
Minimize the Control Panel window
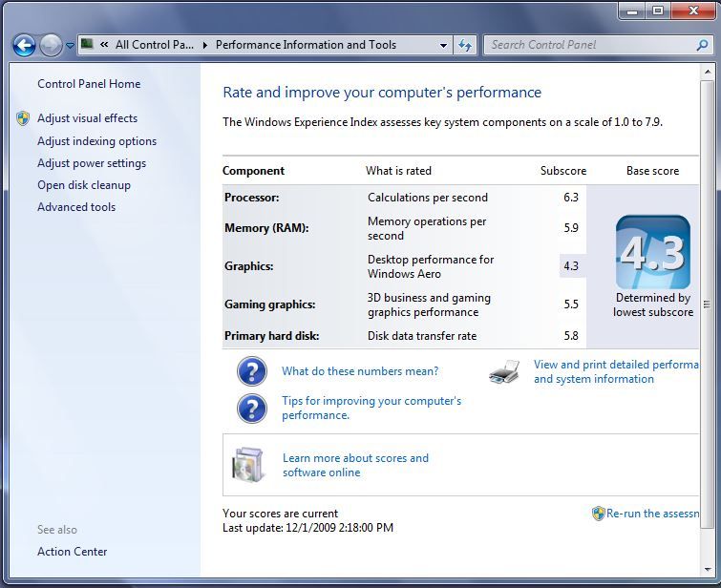(632, 10)
